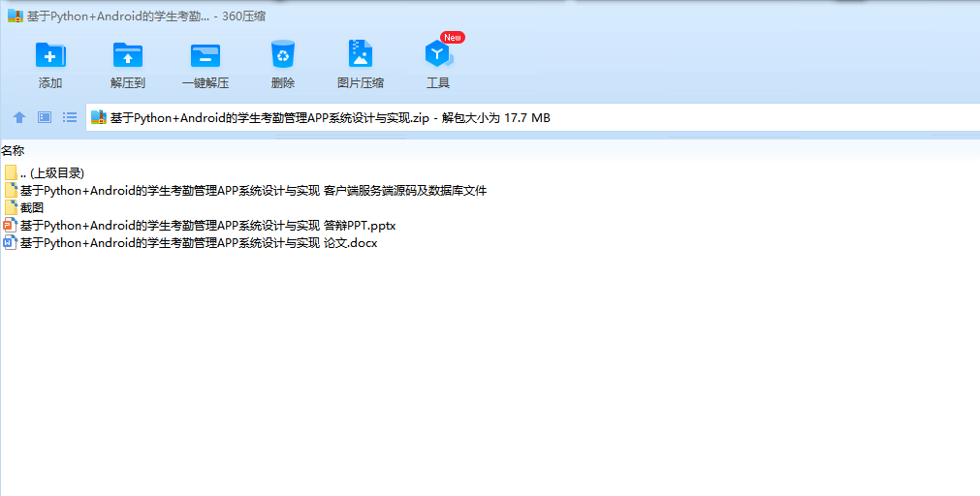Select the 客户端服务端源码及数据库文件 folder
This screenshot has width=980, height=496.
tap(245, 191)
